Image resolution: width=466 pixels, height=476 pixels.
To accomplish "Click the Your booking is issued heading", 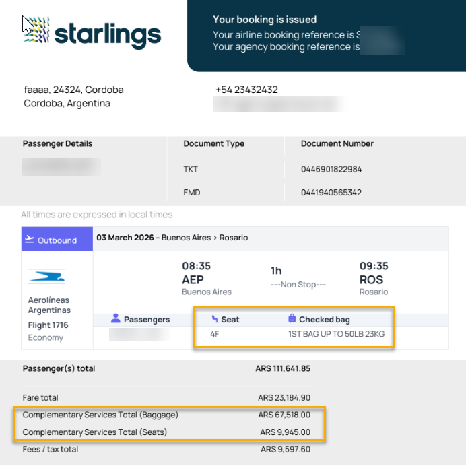I will [x=265, y=20].
